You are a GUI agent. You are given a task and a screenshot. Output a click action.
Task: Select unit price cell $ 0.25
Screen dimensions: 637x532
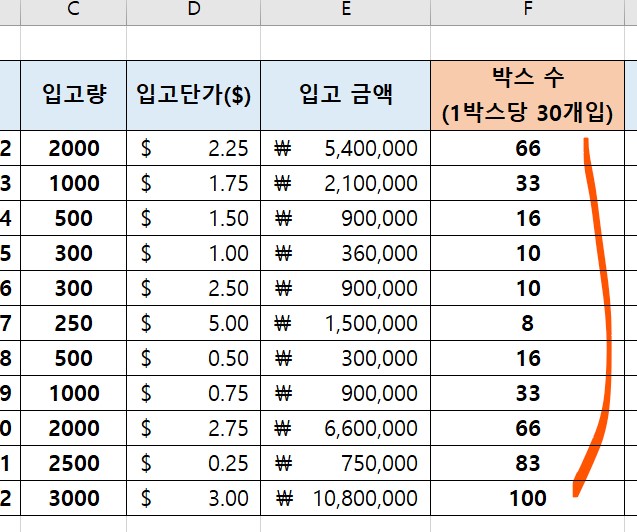coord(193,463)
